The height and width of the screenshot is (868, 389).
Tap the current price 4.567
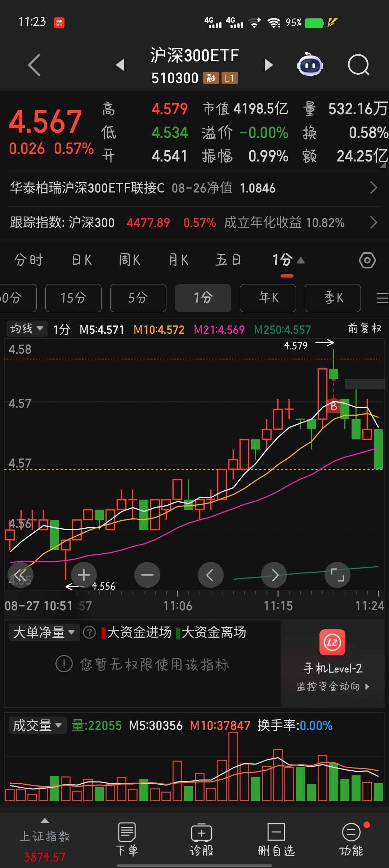(x=45, y=121)
